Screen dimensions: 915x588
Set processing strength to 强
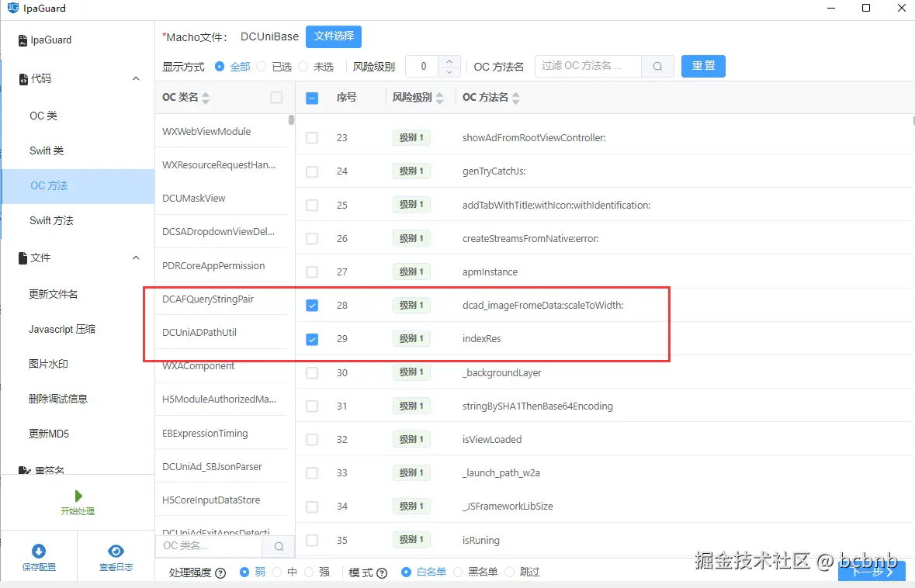click(x=309, y=572)
